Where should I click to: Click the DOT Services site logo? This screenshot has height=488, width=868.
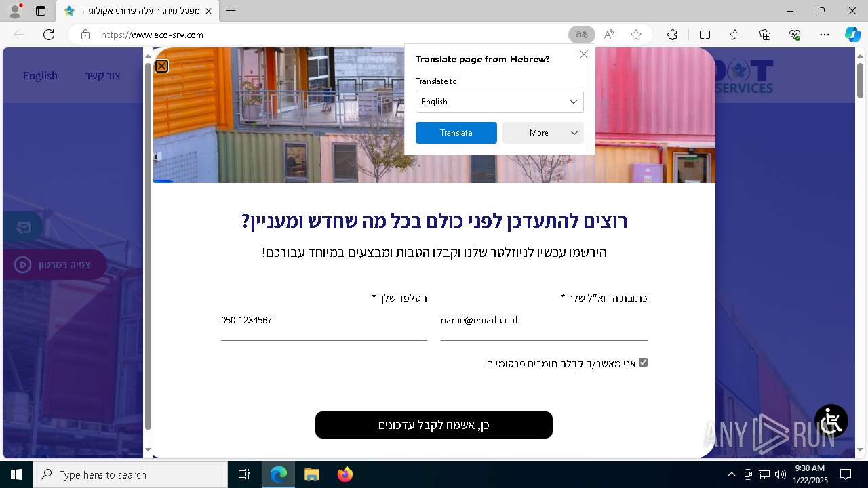tap(745, 76)
